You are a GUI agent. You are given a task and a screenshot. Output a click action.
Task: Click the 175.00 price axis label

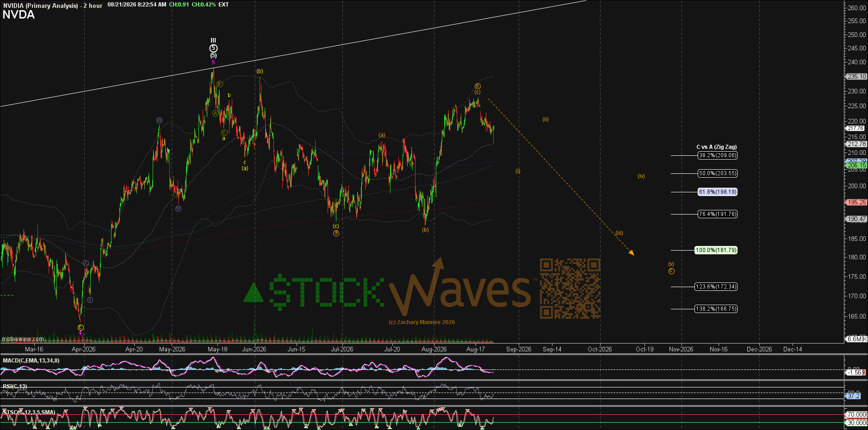click(857, 276)
